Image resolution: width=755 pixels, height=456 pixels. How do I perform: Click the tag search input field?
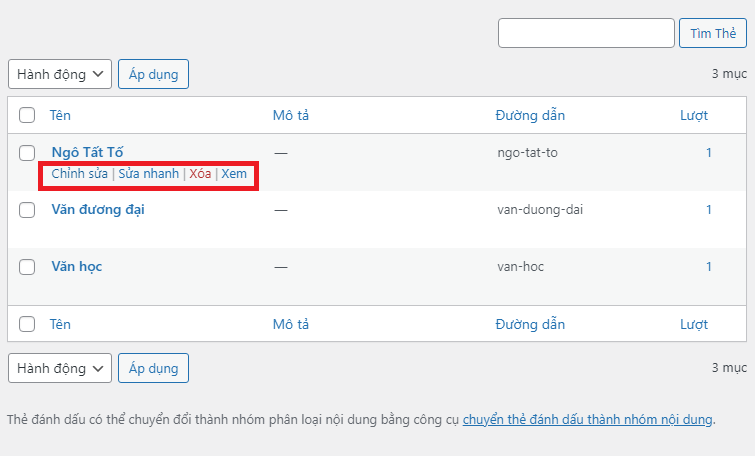coord(586,33)
